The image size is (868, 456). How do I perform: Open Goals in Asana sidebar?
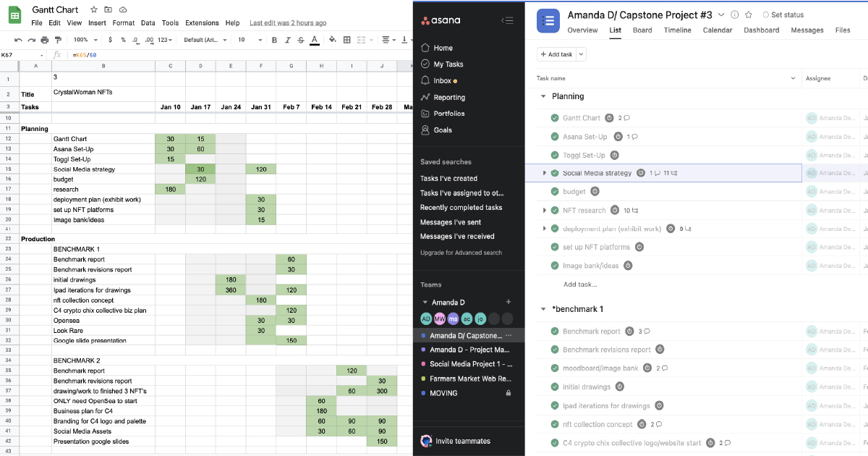pos(436,130)
